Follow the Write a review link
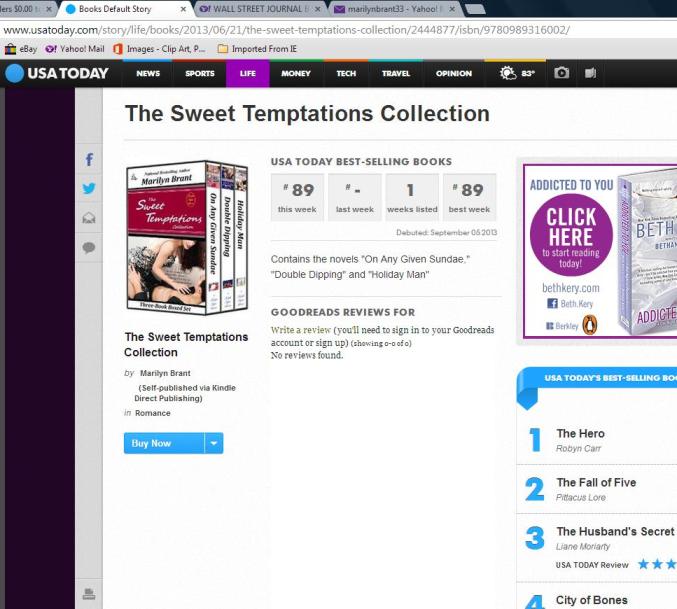 (301, 330)
